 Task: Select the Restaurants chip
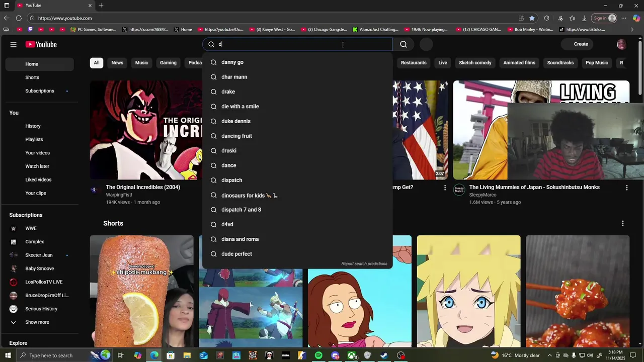point(414,63)
